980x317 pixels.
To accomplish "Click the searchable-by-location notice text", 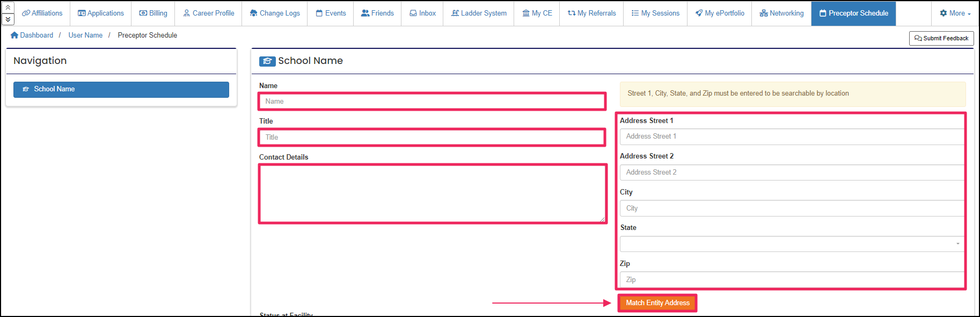I will point(738,93).
